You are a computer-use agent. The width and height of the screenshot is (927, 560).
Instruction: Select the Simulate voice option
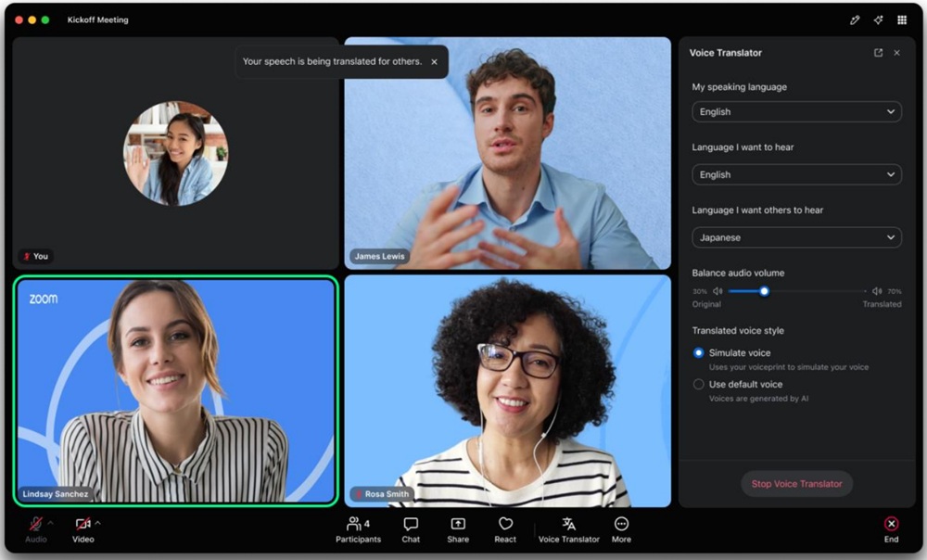click(698, 352)
